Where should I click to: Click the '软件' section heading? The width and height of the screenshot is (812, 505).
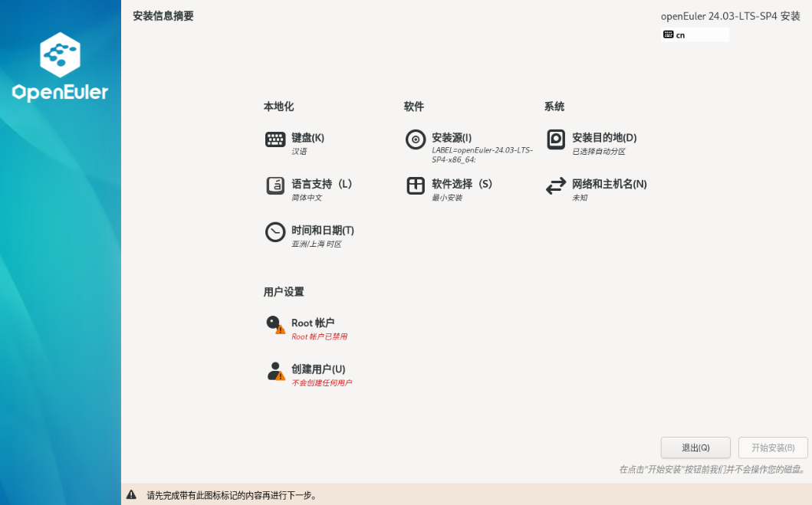[x=414, y=107]
